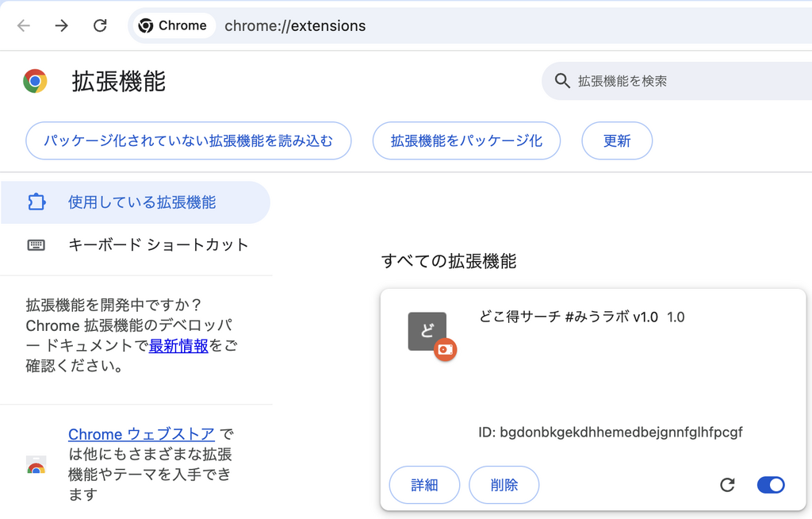Click パッケージ化されていない拡張機能を読み込む button
This screenshot has height=519, width=812.
(x=188, y=141)
